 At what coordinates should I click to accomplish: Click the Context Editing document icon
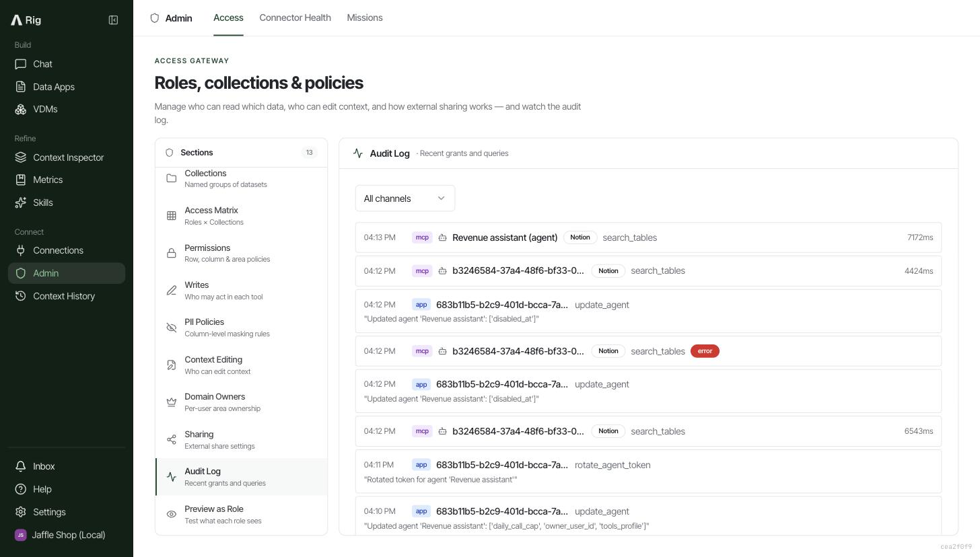[172, 365]
